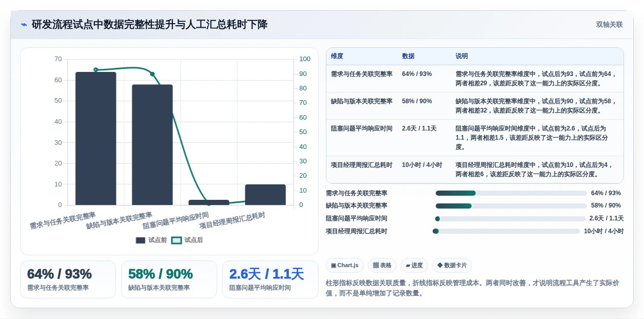Click the short 阻塞问题平均响应时间 bar
The width and height of the screenshot is (644, 319).
click(x=209, y=202)
